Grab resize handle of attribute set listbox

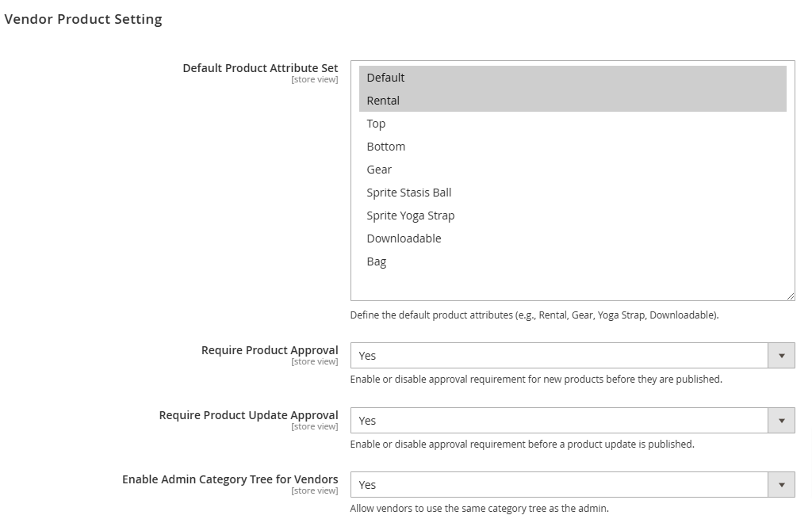(791, 296)
